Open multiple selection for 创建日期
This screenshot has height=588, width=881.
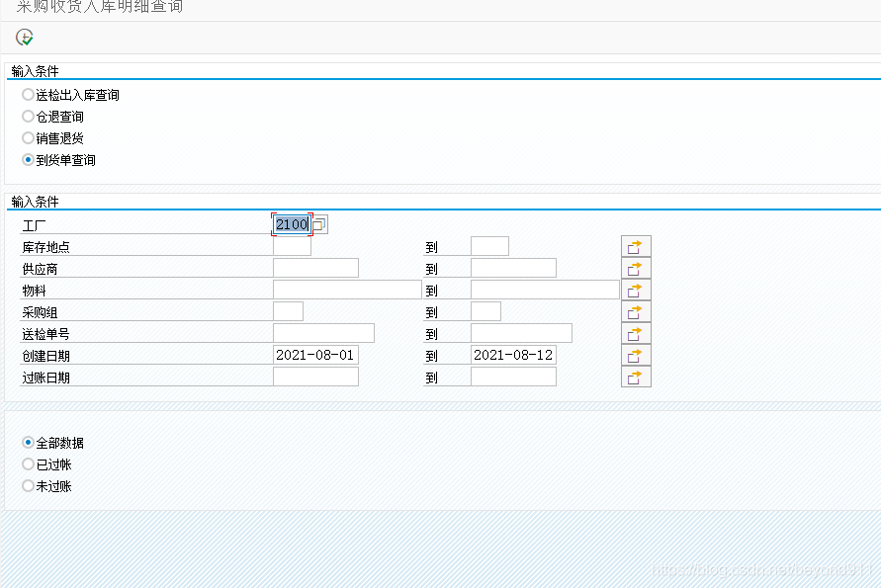(636, 354)
